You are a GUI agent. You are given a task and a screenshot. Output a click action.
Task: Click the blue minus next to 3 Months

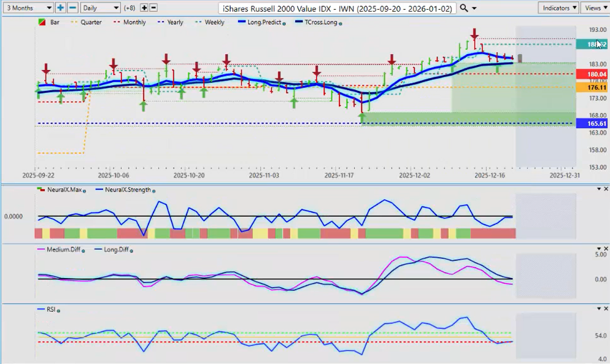tap(72, 8)
